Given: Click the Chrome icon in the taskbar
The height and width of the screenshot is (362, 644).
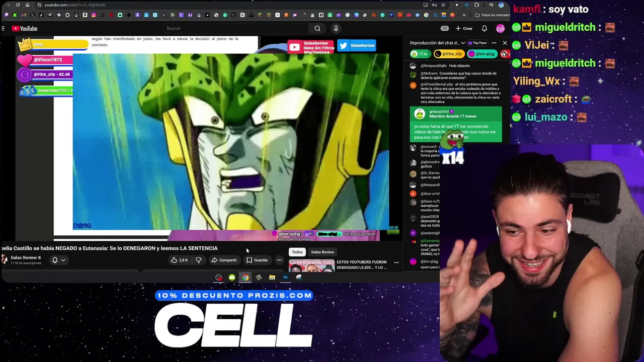Looking at the screenshot, I should click(245, 278).
